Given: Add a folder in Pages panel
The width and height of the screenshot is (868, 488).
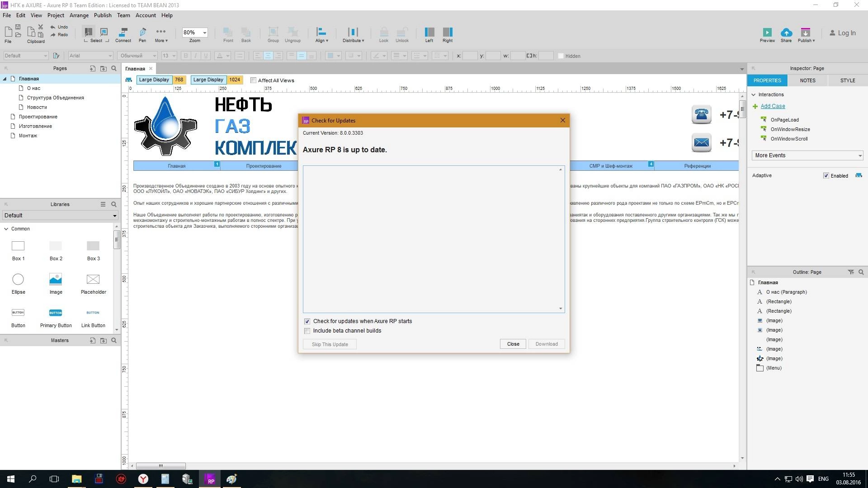Looking at the screenshot, I should point(104,68).
